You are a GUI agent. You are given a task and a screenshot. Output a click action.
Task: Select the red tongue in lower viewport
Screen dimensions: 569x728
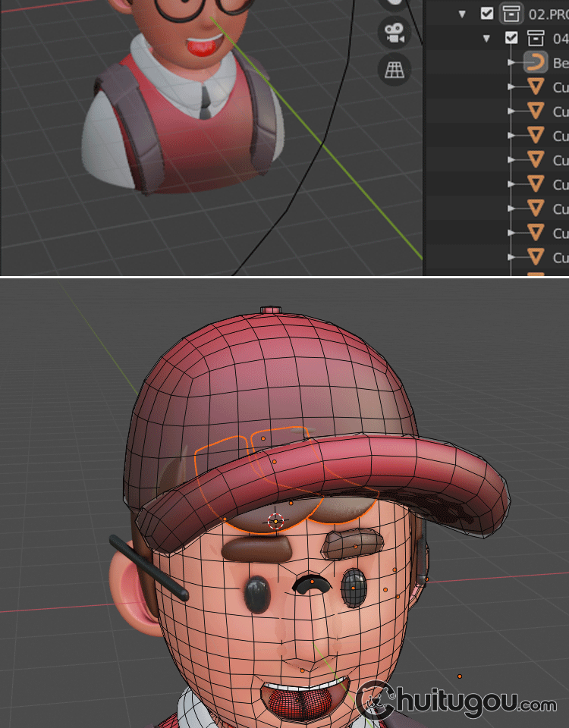coord(302,704)
